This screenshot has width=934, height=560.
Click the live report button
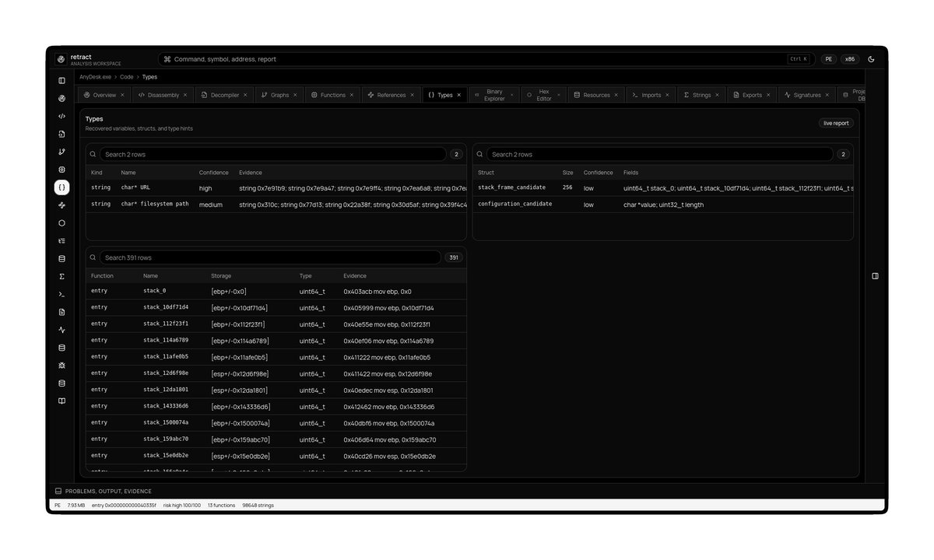coord(836,123)
